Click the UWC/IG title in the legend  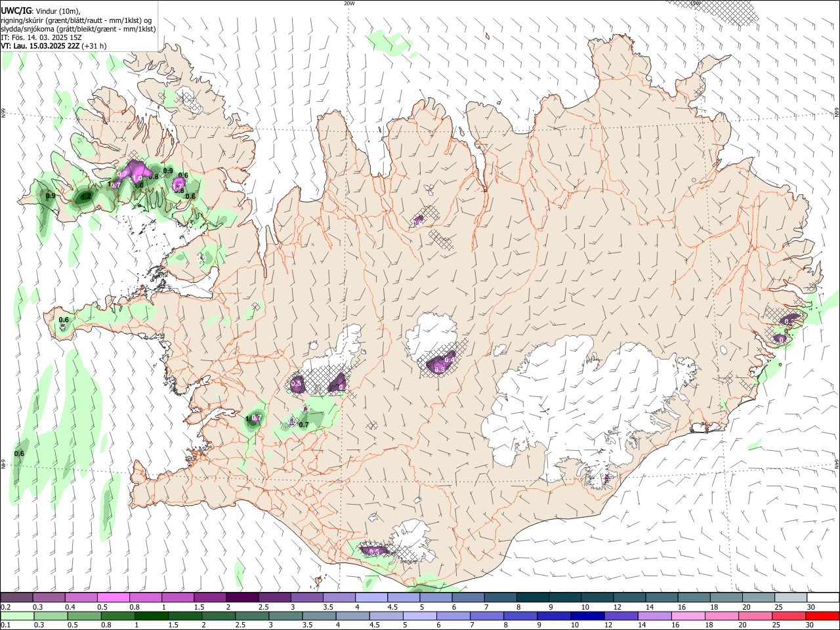16,11
